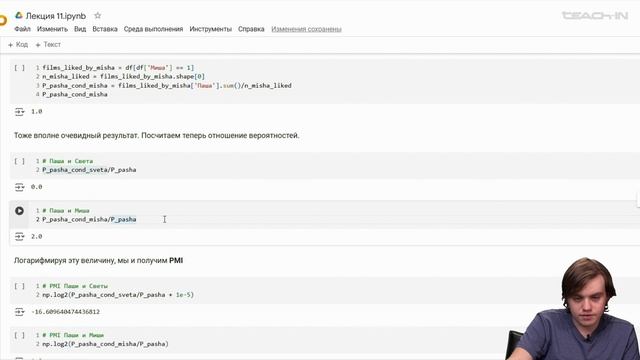
Task: Click run bracket of 'PMI Паши и Светы' cell
Action: pyautogui.click(x=19, y=286)
